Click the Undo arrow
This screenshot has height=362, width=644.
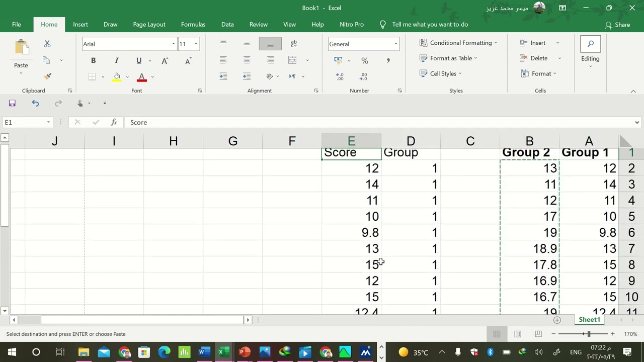[x=35, y=103]
